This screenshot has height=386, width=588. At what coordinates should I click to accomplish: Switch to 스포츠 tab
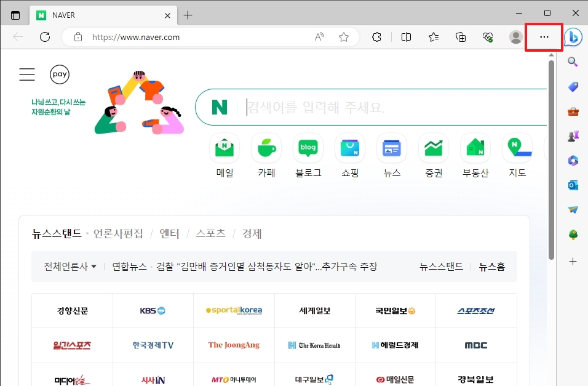[x=211, y=233]
